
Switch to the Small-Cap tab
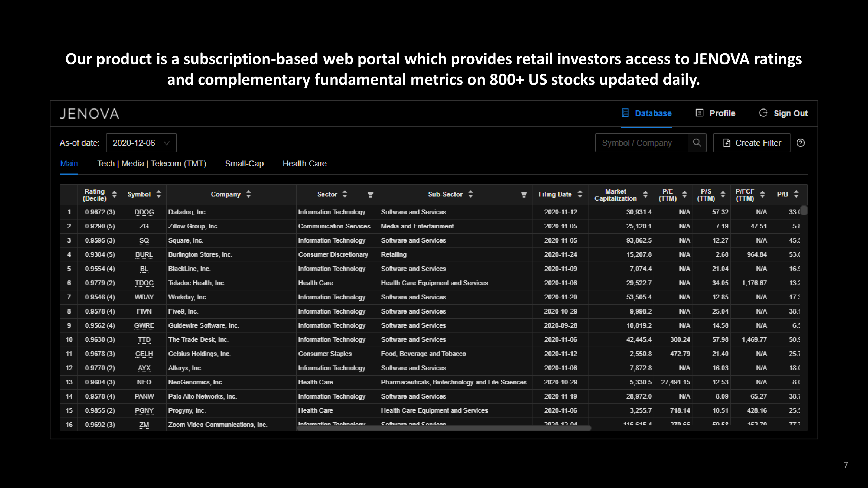[x=244, y=164]
